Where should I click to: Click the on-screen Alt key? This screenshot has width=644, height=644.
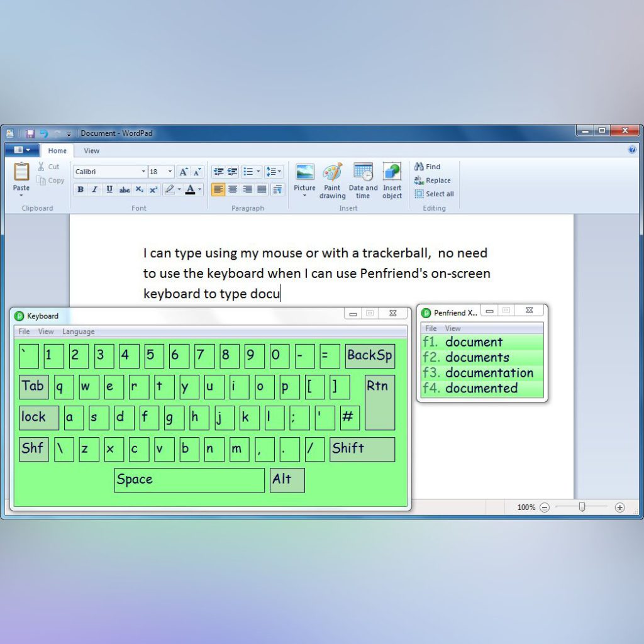[x=287, y=480]
